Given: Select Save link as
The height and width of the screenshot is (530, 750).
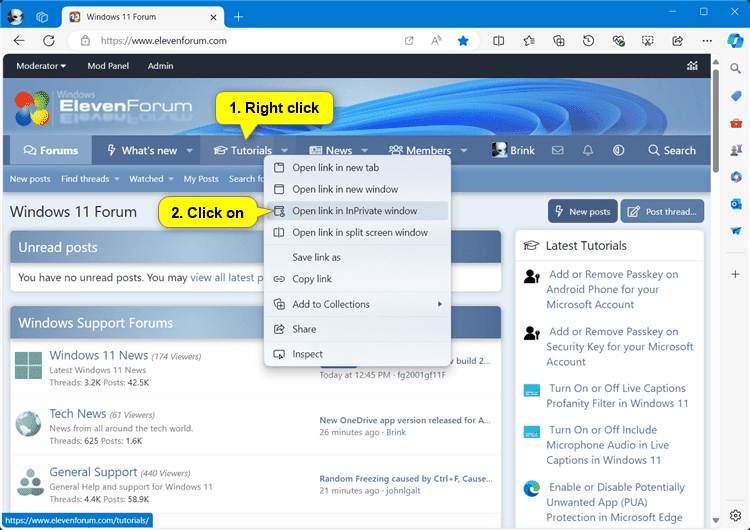Looking at the screenshot, I should tap(357, 257).
